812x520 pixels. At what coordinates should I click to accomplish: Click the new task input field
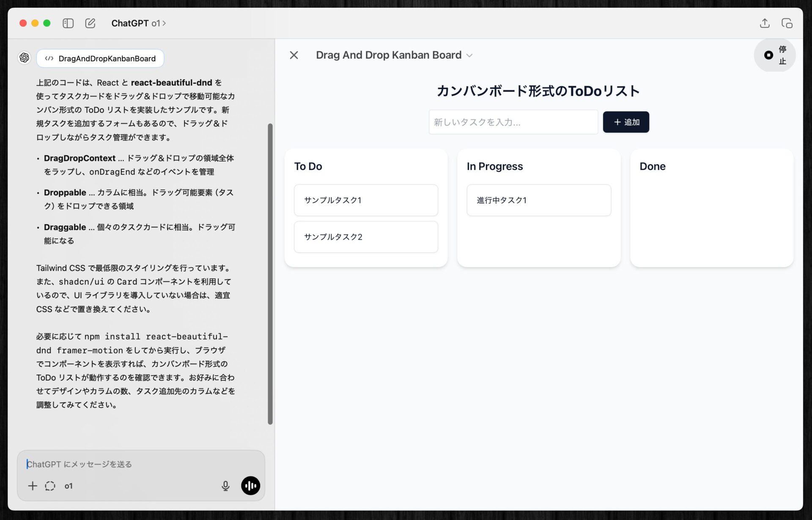[513, 122]
